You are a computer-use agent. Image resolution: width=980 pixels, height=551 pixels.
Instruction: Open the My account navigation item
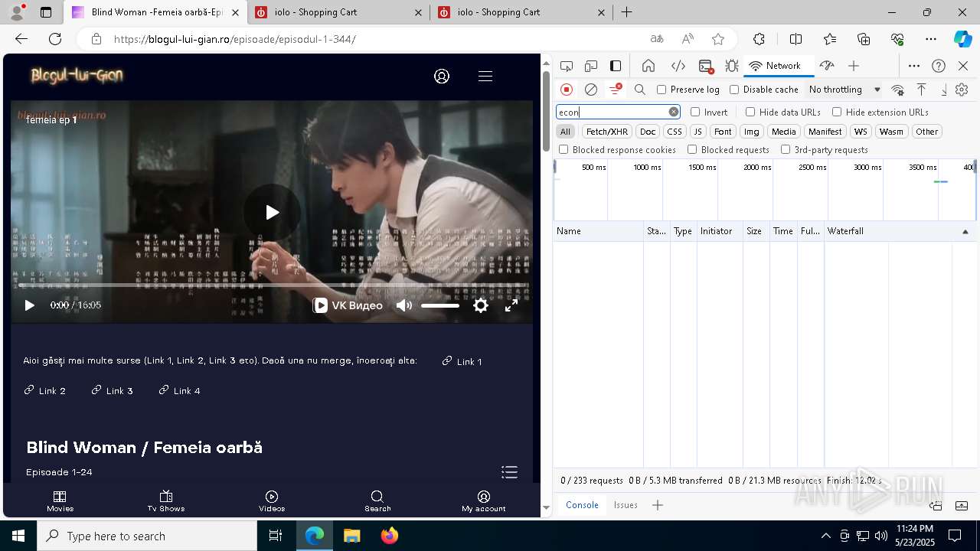(484, 501)
